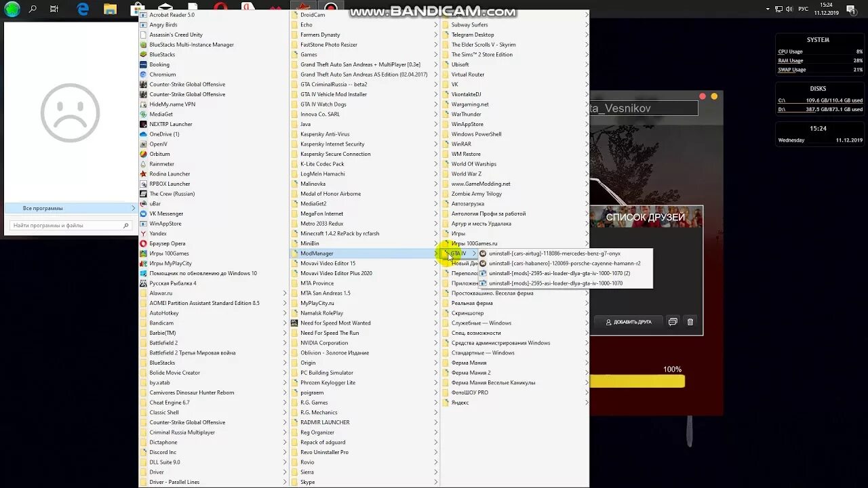This screenshot has width=868, height=488.
Task: Click the РУС language indicator
Action: click(x=803, y=9)
